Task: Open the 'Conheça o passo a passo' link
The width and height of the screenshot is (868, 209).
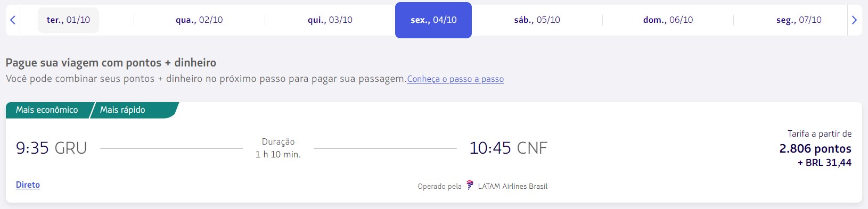Action: click(455, 79)
